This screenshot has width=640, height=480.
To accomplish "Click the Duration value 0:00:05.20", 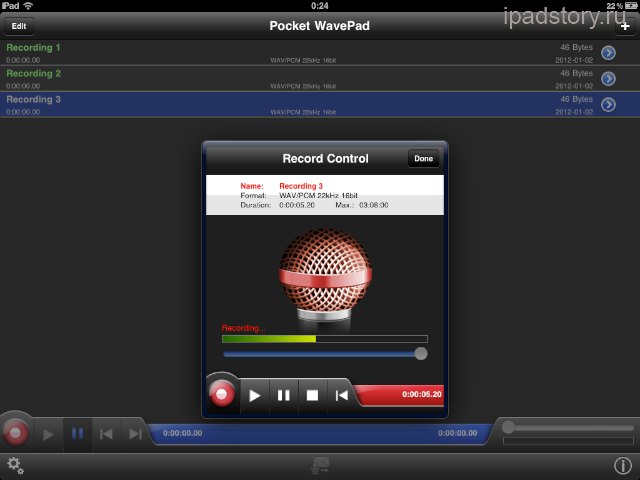I will (297, 205).
